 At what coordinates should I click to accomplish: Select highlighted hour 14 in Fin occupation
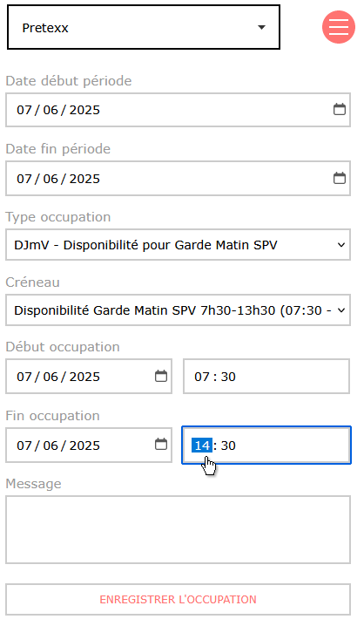[202, 446]
